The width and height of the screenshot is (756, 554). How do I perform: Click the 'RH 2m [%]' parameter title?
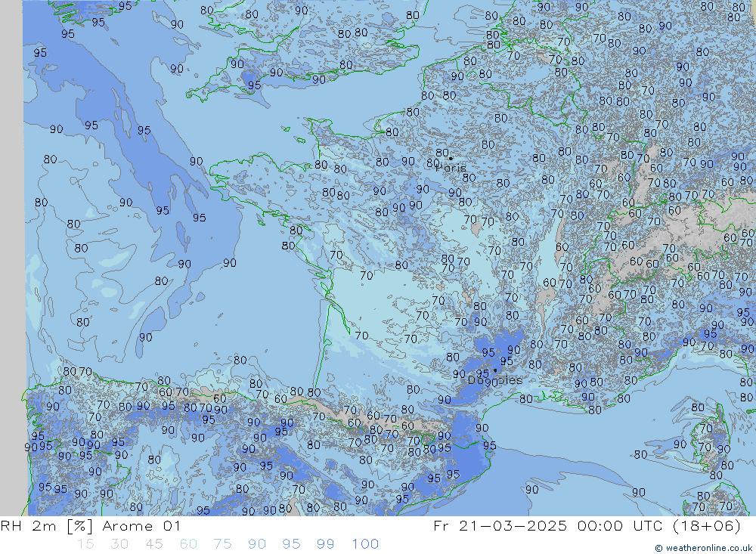pyautogui.click(x=46, y=526)
